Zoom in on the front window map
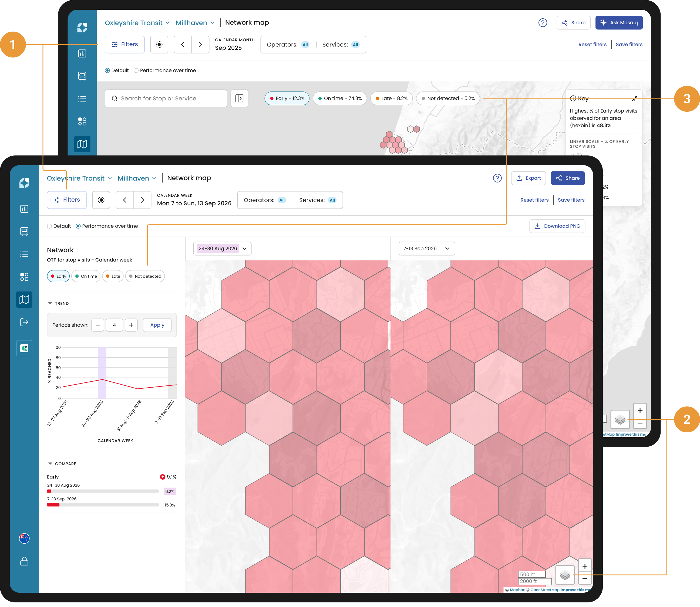 (x=585, y=566)
